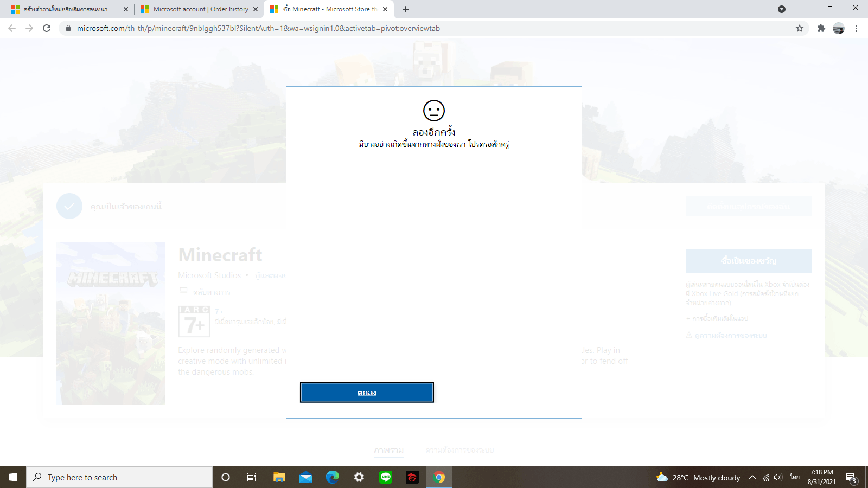Reload the current page
Screen dimensions: 868x488
(x=47, y=28)
